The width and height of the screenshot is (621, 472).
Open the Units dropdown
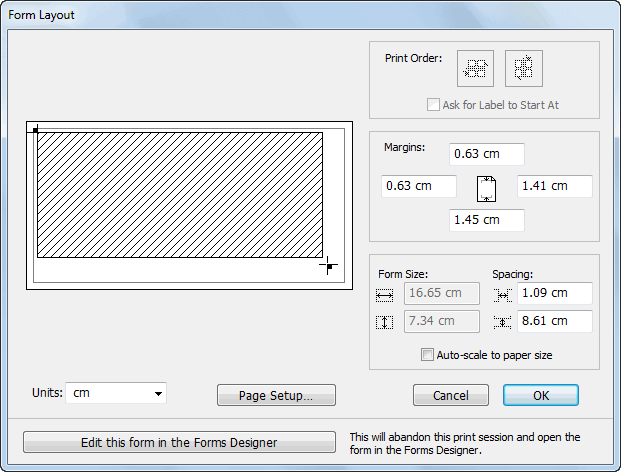[116, 393]
